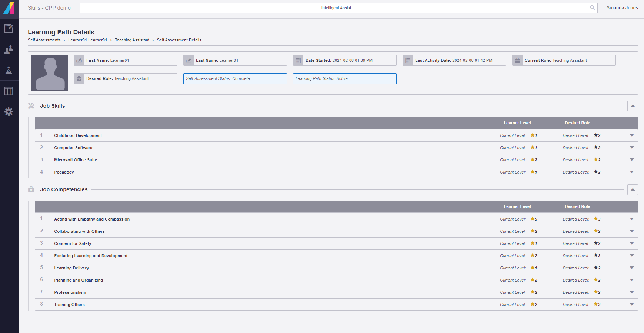Open the learner podium icon in sidebar
The width and height of the screenshot is (644, 333).
coord(9,70)
